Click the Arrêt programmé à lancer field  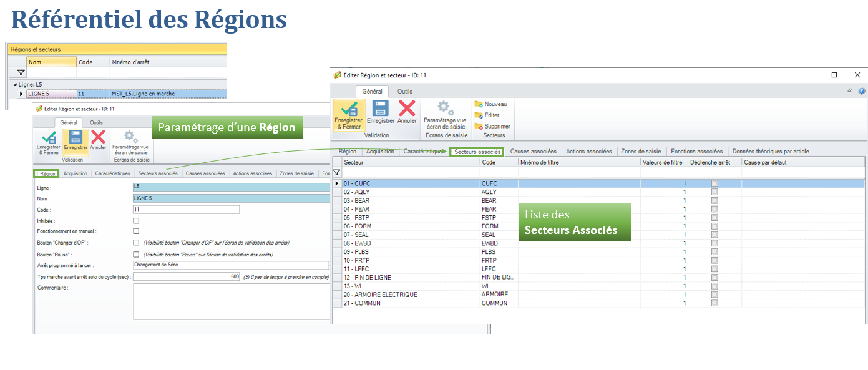(231, 265)
